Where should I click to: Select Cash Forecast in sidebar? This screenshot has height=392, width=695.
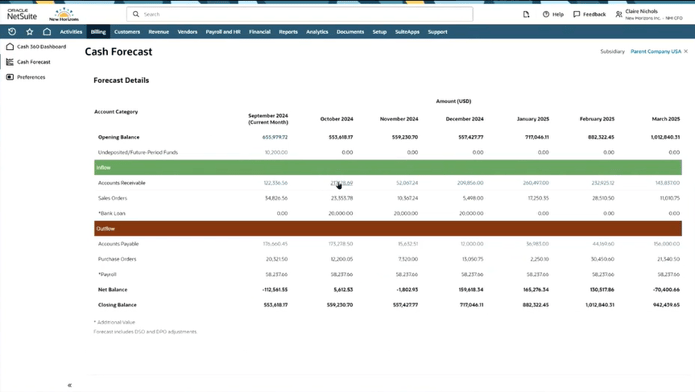[34, 62]
